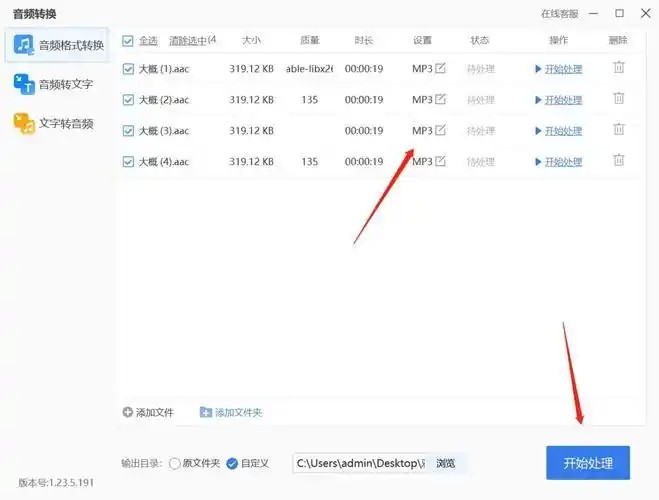Image resolution: width=659 pixels, height=500 pixels.
Task: Click MP3 format text for 大概 (1).aac
Action: (x=422, y=69)
